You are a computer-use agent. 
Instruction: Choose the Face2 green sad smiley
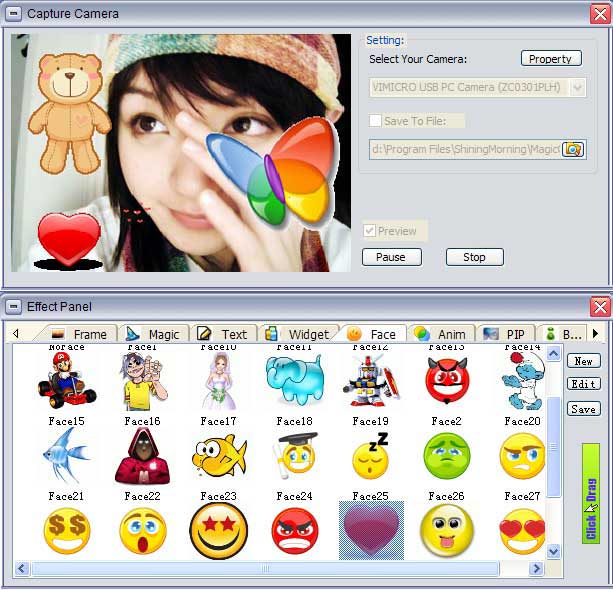point(447,456)
